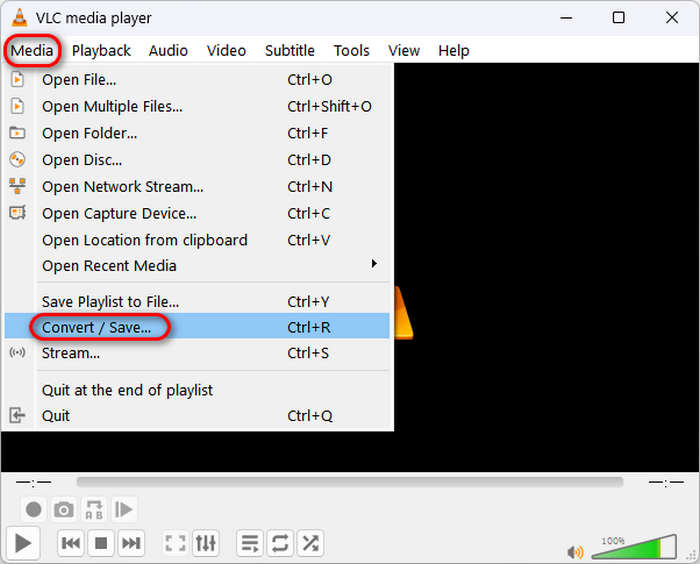Click the Play button
The image size is (700, 564).
tap(23, 543)
